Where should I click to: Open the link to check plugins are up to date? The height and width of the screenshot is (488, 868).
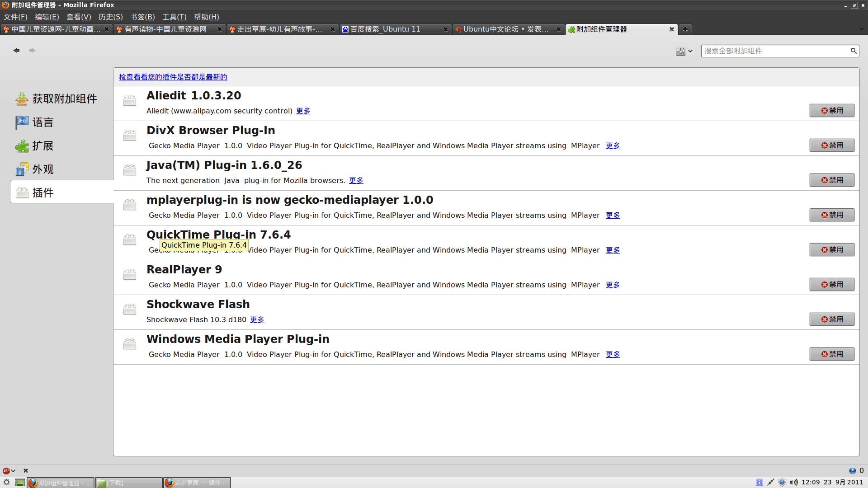tap(173, 77)
